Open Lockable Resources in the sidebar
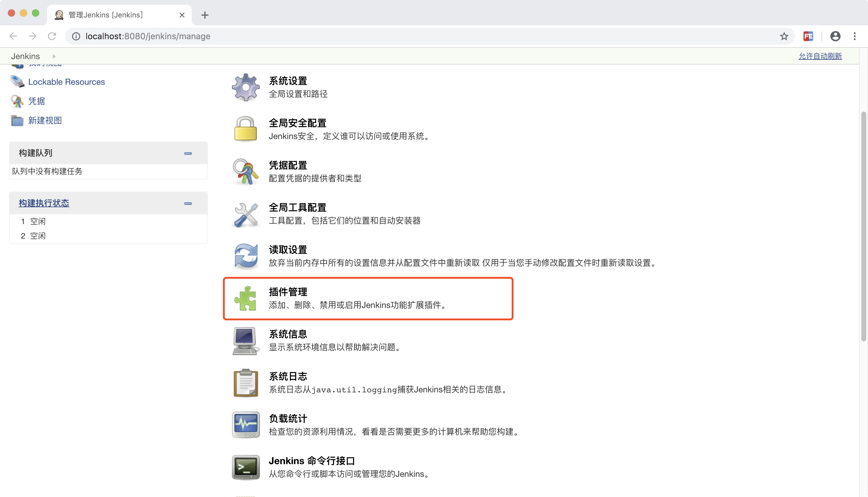868x497 pixels. pos(67,82)
